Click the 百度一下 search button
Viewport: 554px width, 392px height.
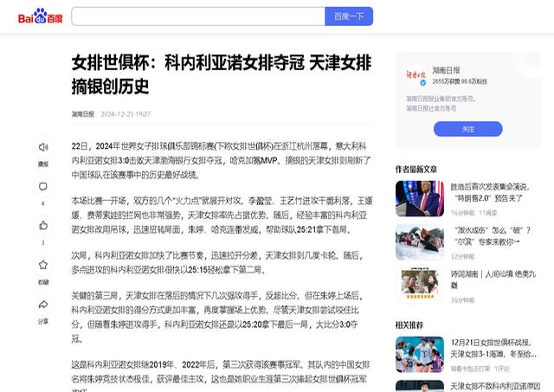pos(349,16)
